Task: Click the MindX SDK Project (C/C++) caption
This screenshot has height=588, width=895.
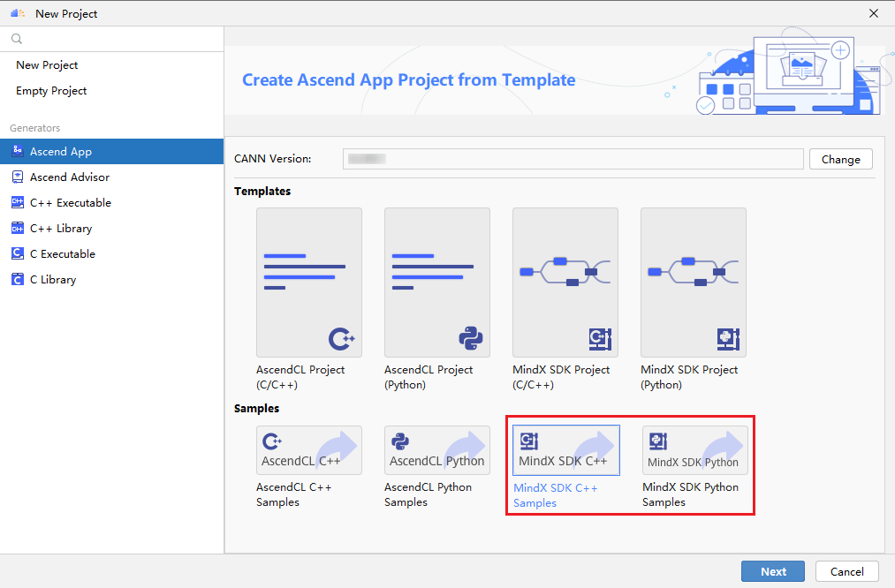Action: click(x=561, y=377)
